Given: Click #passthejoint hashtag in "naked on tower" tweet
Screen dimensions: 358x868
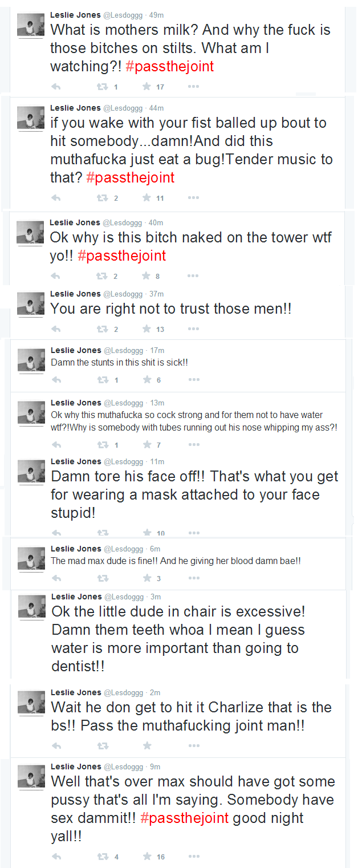Looking at the screenshot, I should point(121,255).
